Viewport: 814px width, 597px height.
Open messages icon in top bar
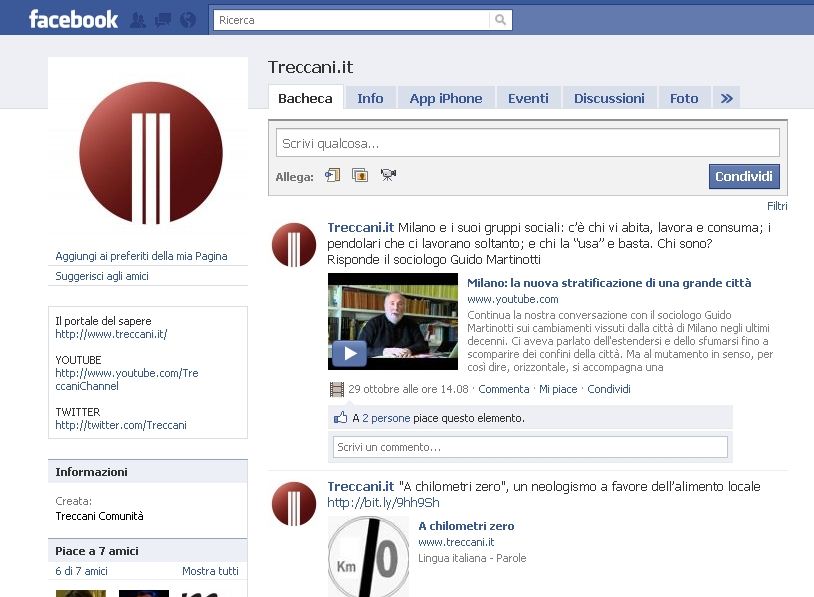point(163,19)
